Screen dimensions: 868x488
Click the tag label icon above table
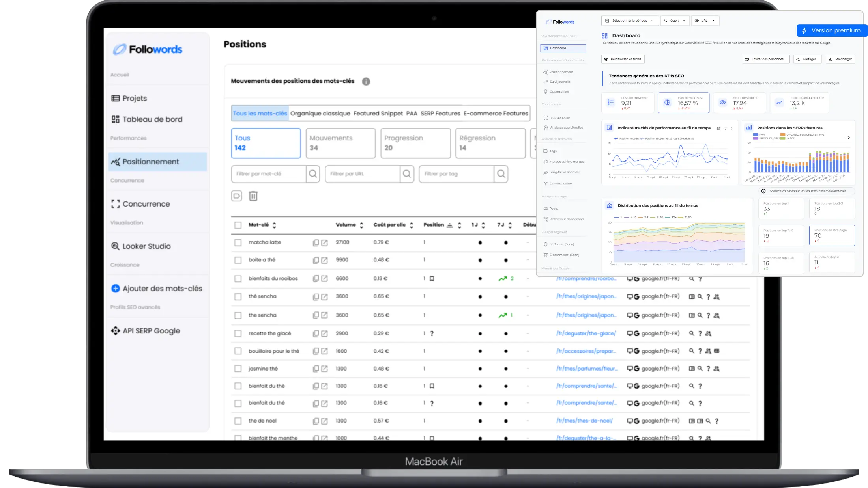(236, 196)
